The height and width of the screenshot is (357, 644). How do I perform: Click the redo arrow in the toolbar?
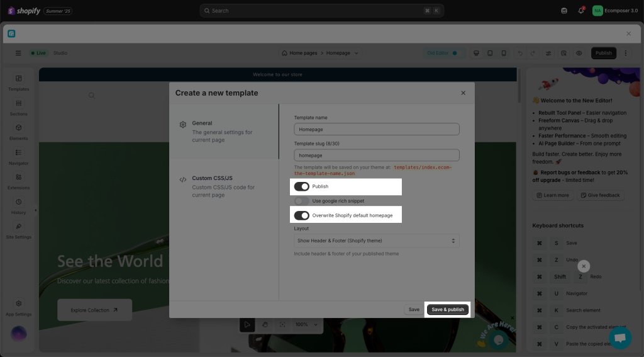[x=533, y=53]
